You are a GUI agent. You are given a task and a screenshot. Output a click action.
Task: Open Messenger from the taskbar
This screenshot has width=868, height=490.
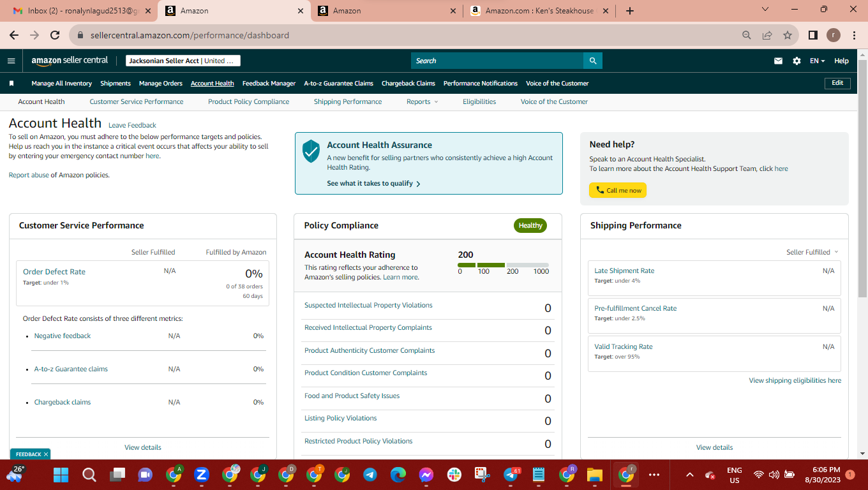[x=426, y=475]
